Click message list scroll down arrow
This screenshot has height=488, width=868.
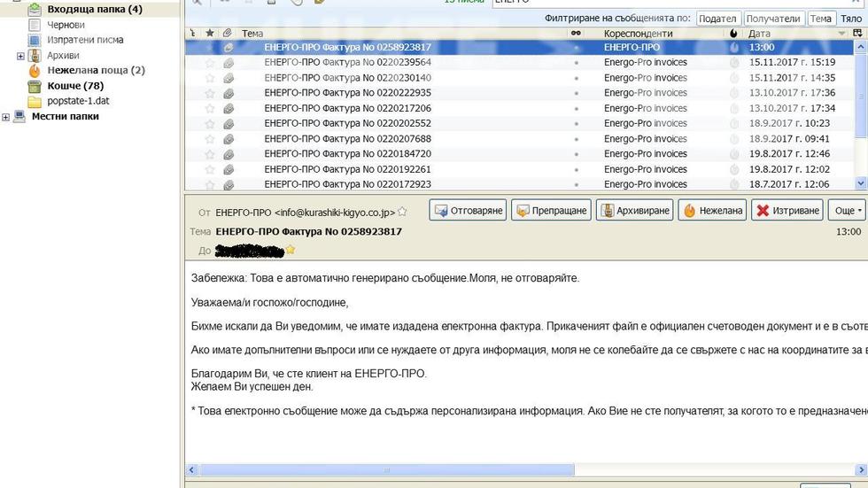click(x=861, y=183)
